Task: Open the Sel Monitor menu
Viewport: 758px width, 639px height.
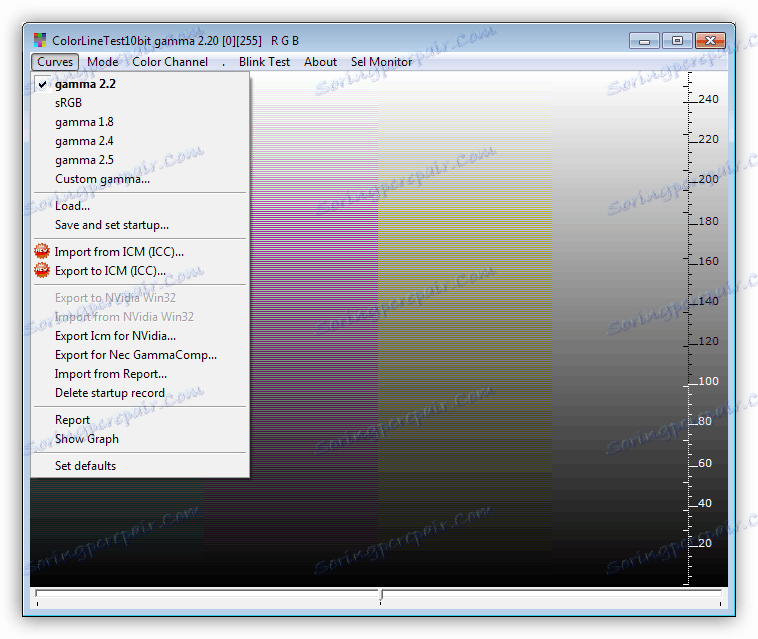Action: coord(381,62)
